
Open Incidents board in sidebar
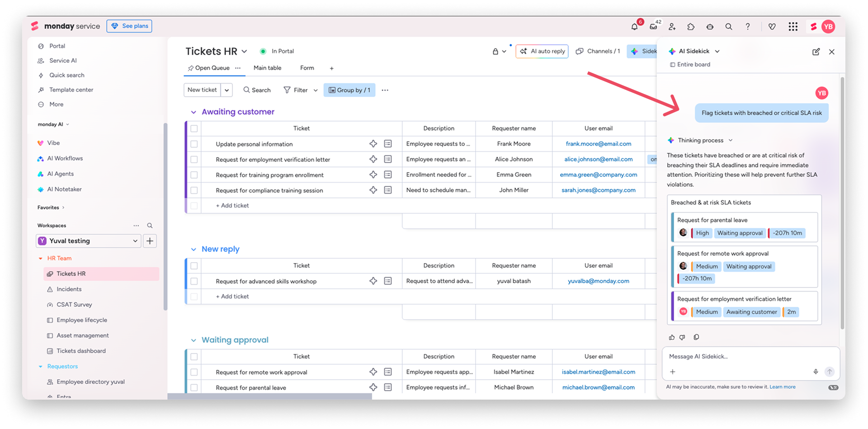pyautogui.click(x=69, y=289)
